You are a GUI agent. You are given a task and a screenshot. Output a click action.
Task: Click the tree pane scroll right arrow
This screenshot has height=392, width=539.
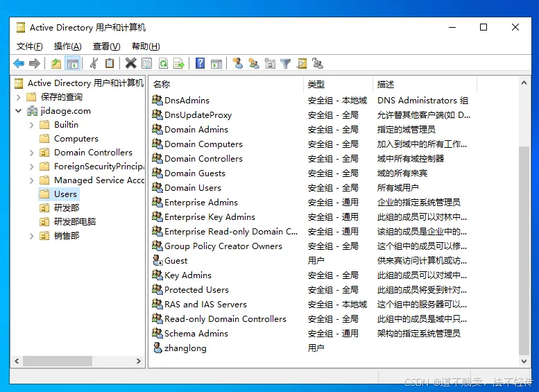(139, 361)
